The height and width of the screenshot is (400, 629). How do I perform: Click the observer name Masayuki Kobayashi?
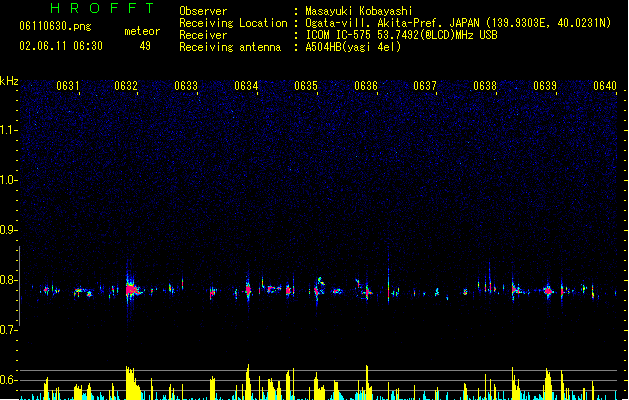(x=359, y=11)
